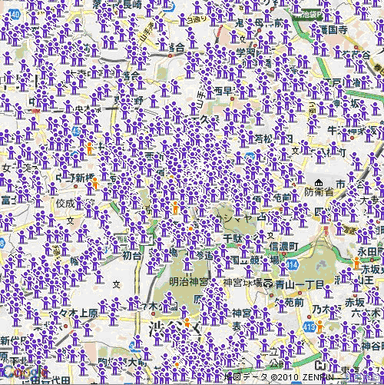Click the 防衛省 map label
The height and width of the screenshot is (385, 384).
coord(319,192)
